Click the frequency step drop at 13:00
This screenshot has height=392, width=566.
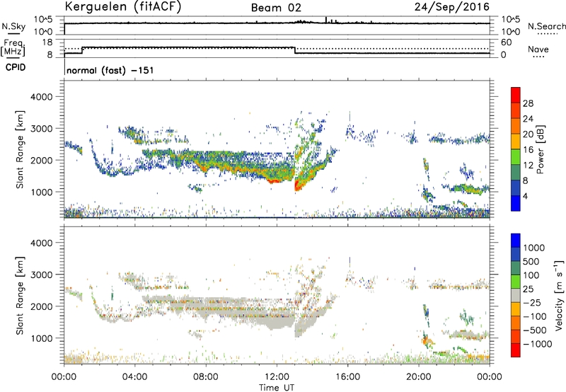coord(295,50)
